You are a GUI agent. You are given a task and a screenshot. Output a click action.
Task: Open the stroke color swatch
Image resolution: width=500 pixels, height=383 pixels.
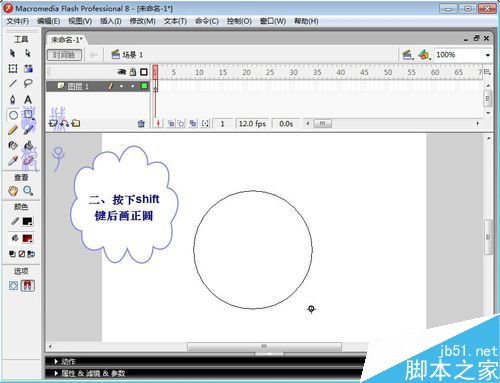[27, 221]
